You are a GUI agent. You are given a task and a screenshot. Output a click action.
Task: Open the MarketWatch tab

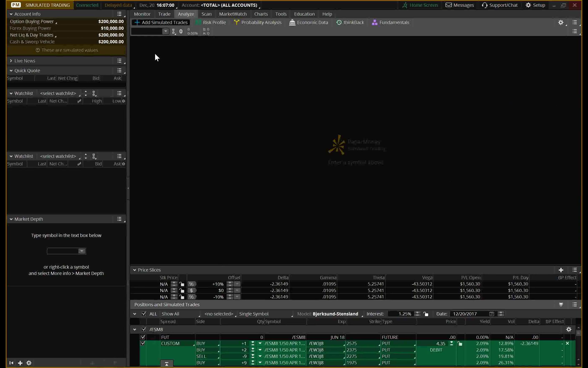click(x=233, y=14)
